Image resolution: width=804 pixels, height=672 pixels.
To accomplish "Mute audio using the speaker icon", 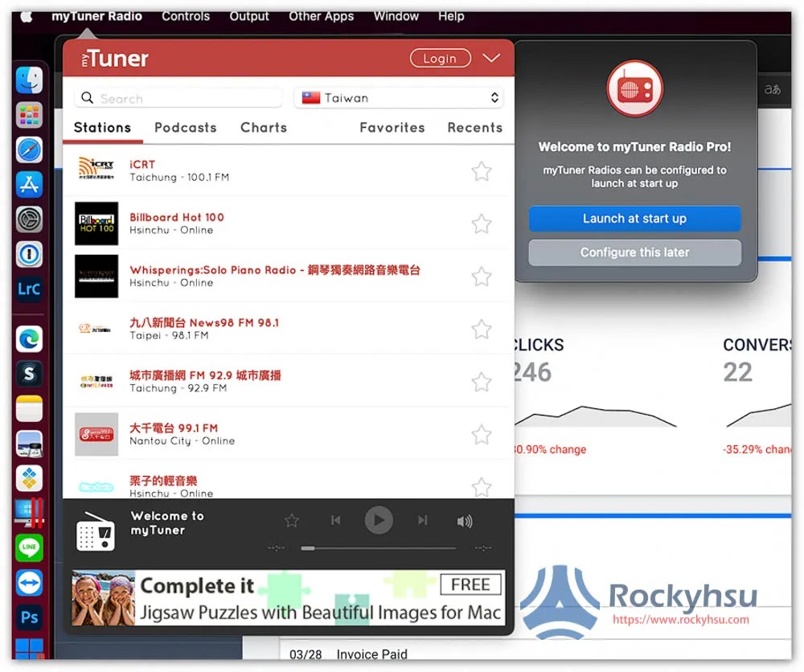I will 465,522.
